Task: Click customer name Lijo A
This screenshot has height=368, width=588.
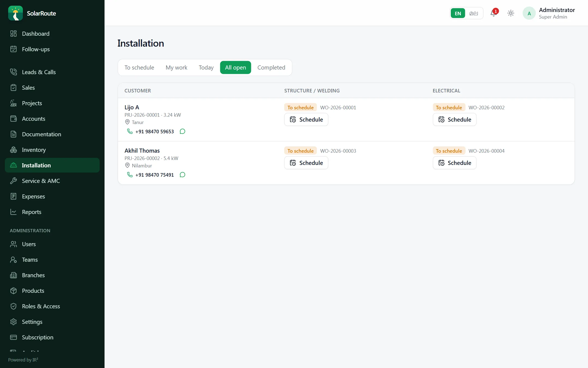Action: point(132,107)
